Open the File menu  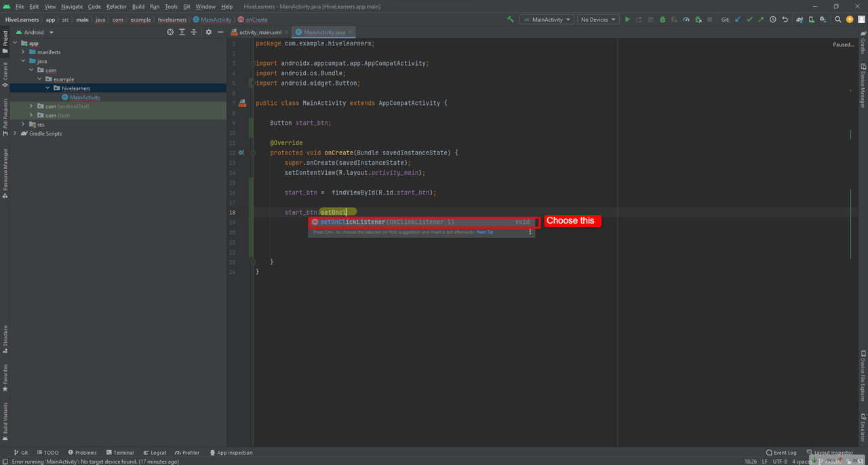pos(20,7)
